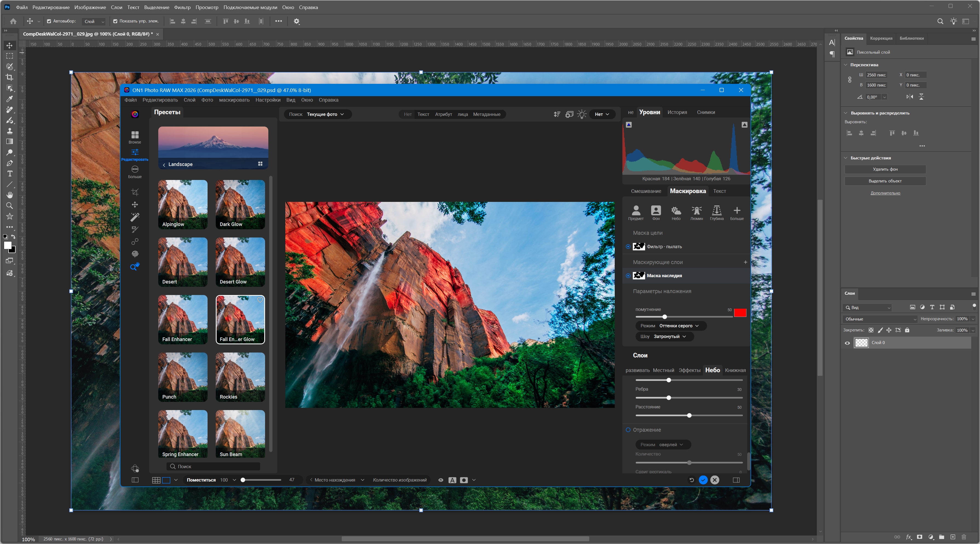
Task: Click the ON1 crop tool icon
Action: [x=135, y=192]
